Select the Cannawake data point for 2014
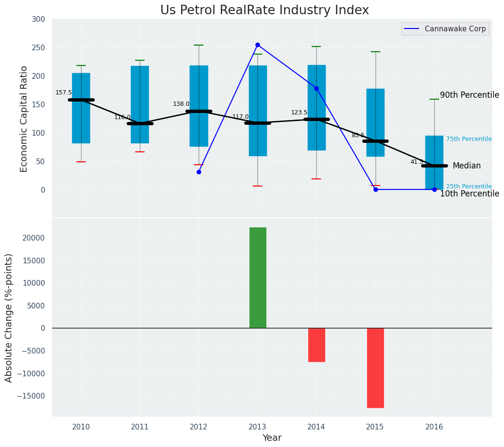 tap(316, 88)
